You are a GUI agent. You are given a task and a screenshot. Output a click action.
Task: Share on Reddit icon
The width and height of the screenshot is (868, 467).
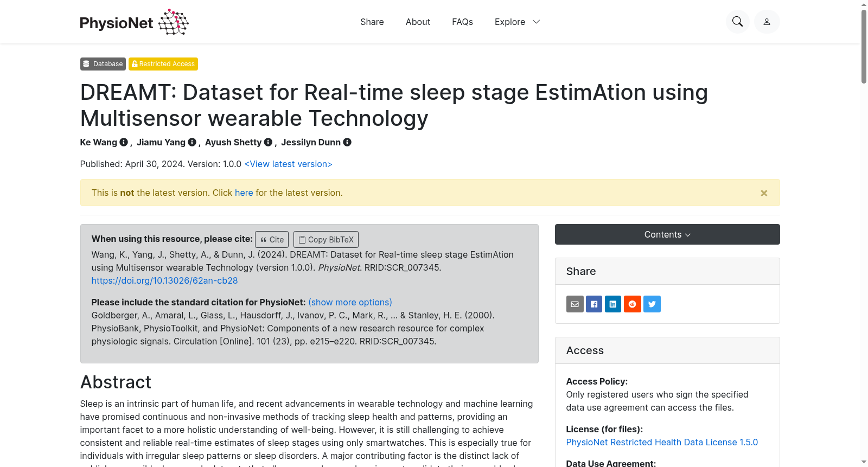click(633, 304)
